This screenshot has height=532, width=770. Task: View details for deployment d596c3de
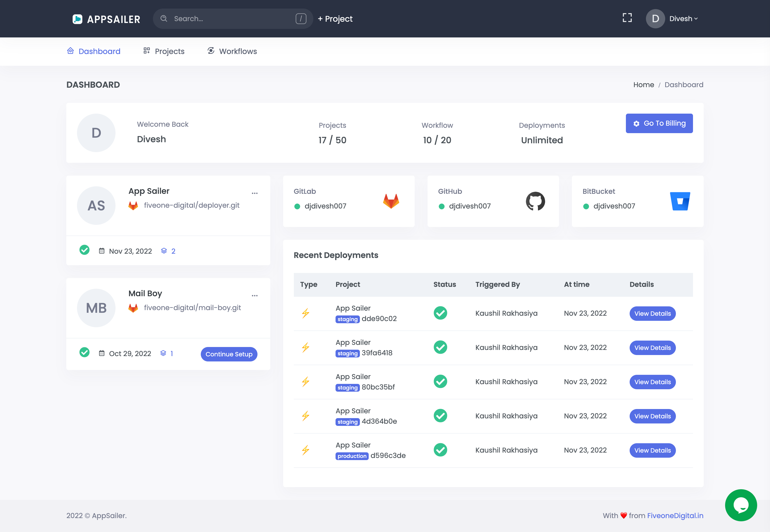pyautogui.click(x=652, y=450)
